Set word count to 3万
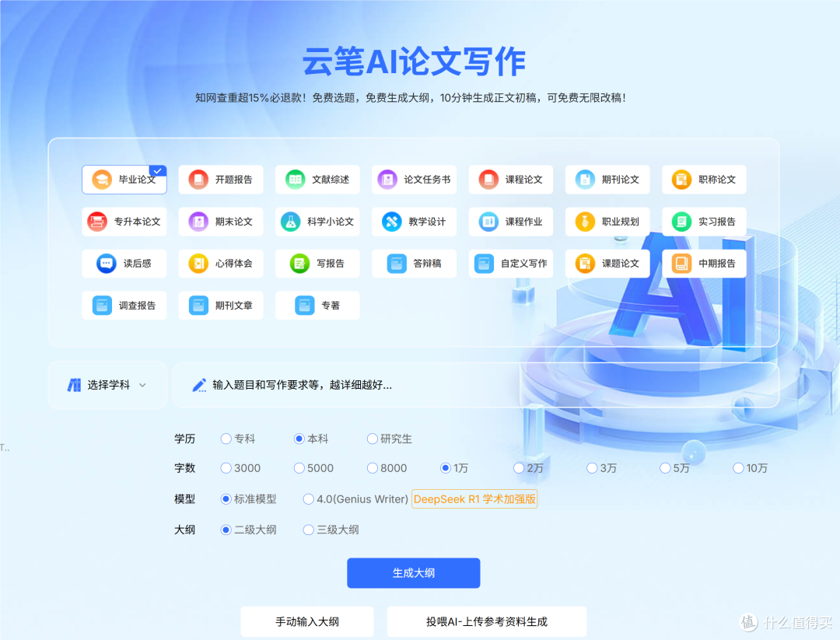The height and width of the screenshot is (640, 840). 591,468
